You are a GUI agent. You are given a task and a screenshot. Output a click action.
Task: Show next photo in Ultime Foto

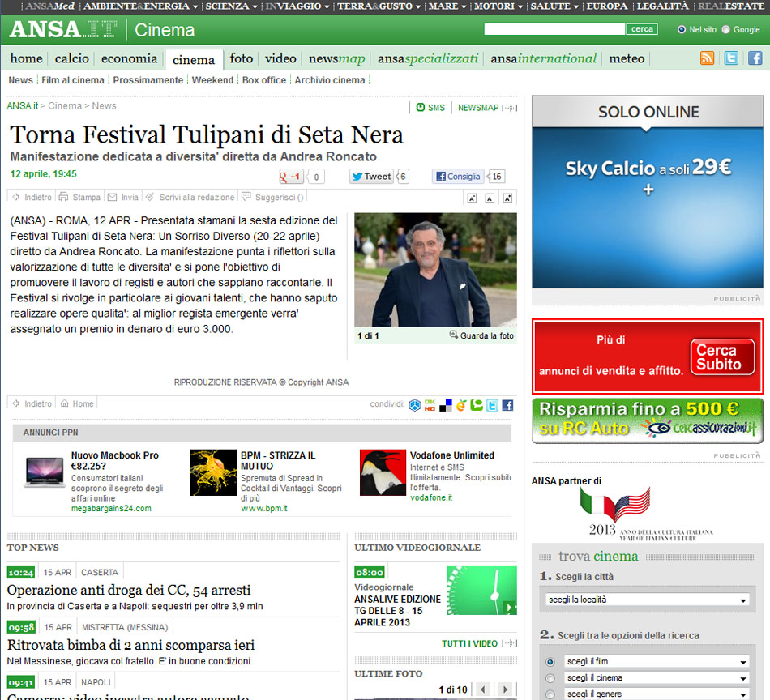point(505,689)
